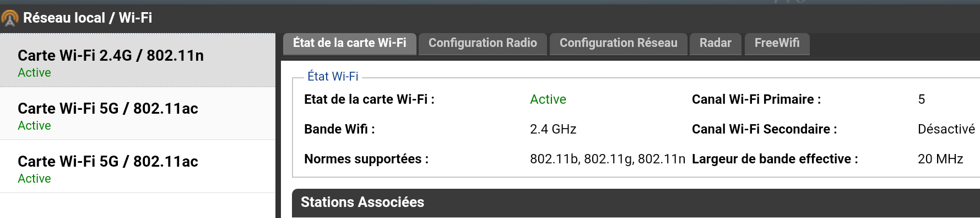Image resolution: width=980 pixels, height=218 pixels.
Task: Open the Configuration Réseau tab
Action: click(618, 44)
